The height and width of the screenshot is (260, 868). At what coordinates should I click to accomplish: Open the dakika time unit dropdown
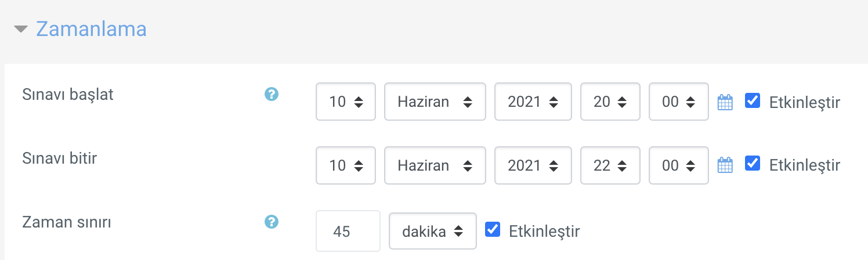click(432, 232)
